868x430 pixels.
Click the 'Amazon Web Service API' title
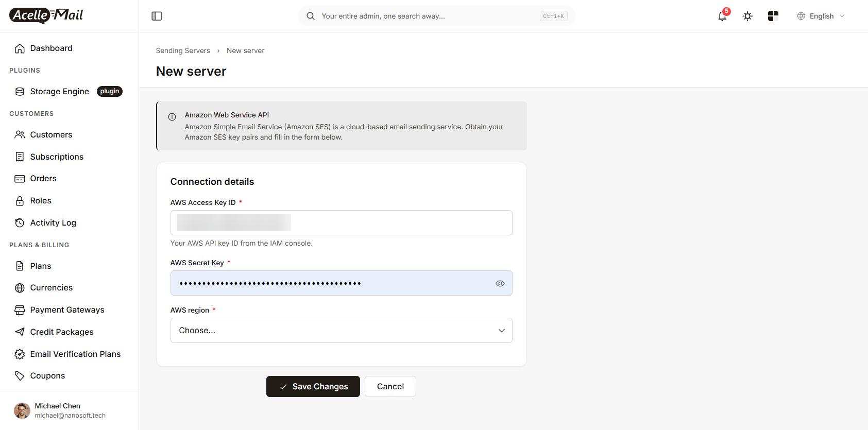[x=227, y=115]
